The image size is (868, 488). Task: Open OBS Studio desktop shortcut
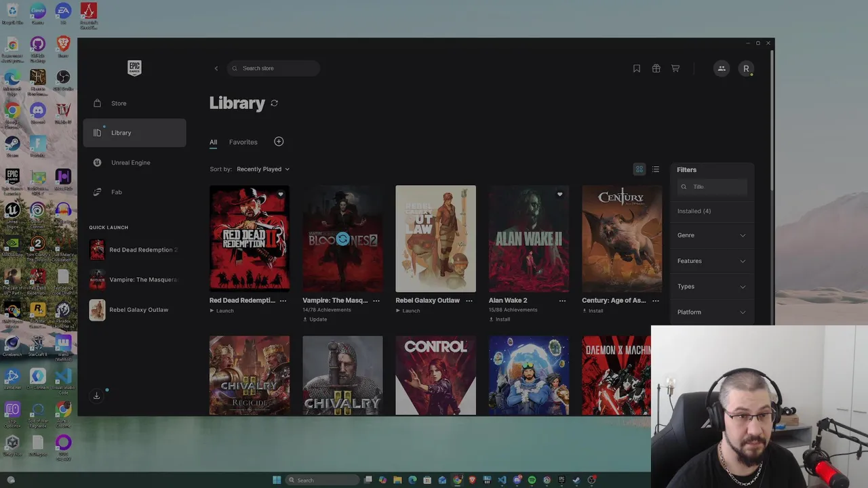pos(63,79)
